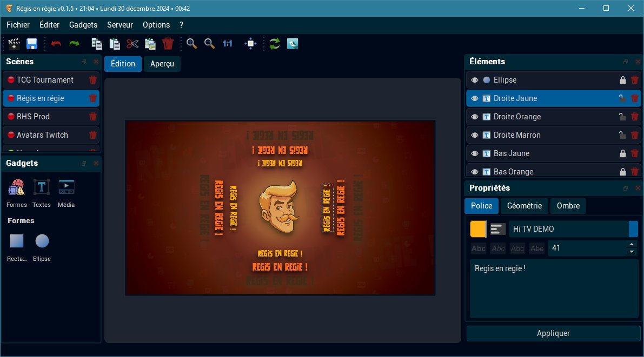Delete the Bas Jaune element
Viewport: 644px width, 357px height.
coord(635,153)
